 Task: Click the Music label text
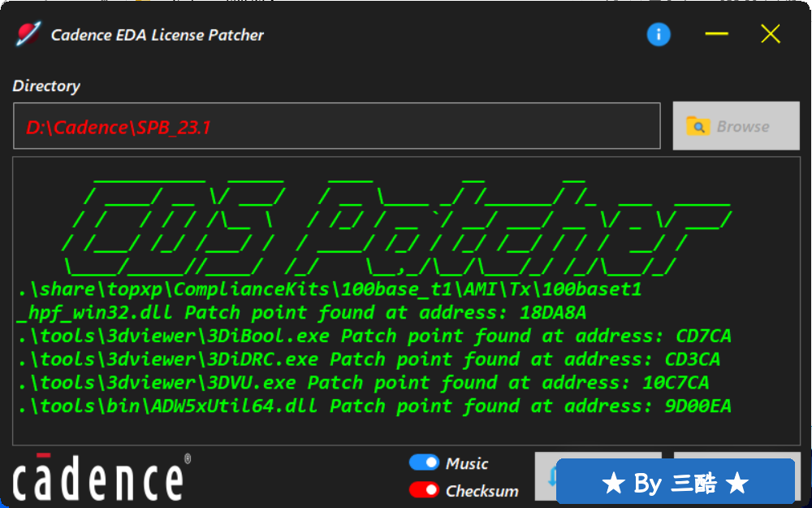467,463
